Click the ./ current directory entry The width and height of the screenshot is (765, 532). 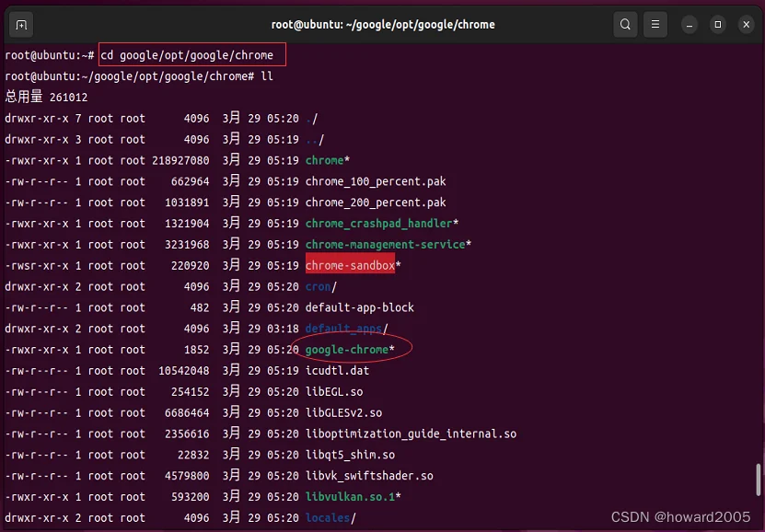pos(311,118)
